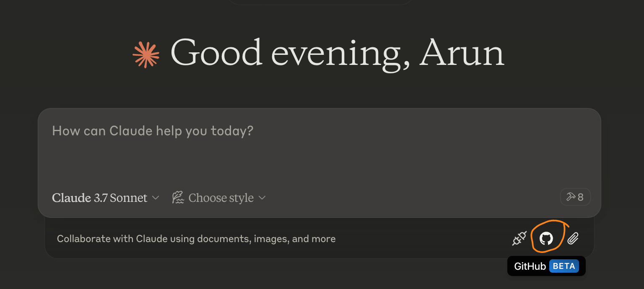This screenshot has width=644, height=289.
Task: Click the number 8 tools count
Action: (x=581, y=197)
